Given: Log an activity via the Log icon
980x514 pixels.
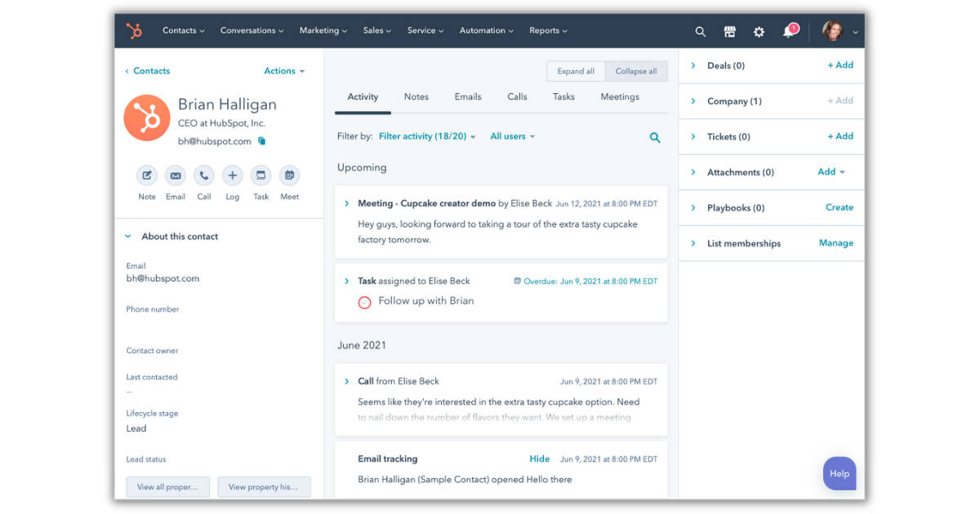Looking at the screenshot, I should click(232, 175).
